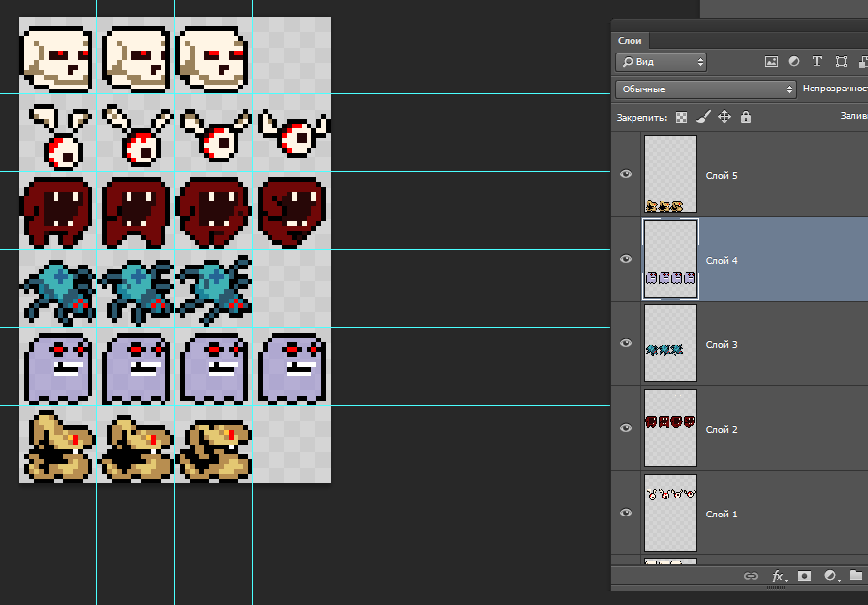The height and width of the screenshot is (605, 868).
Task: Open the Обычные blend mode dropdown
Action: point(705,89)
